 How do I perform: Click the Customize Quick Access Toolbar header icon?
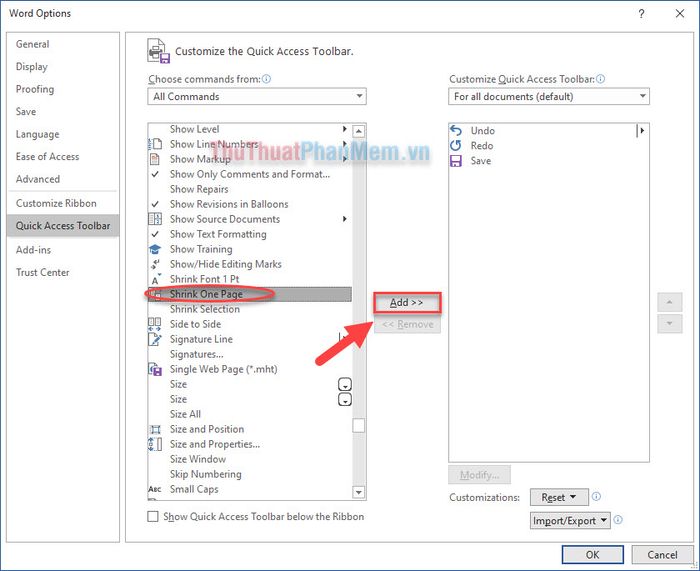(x=158, y=51)
